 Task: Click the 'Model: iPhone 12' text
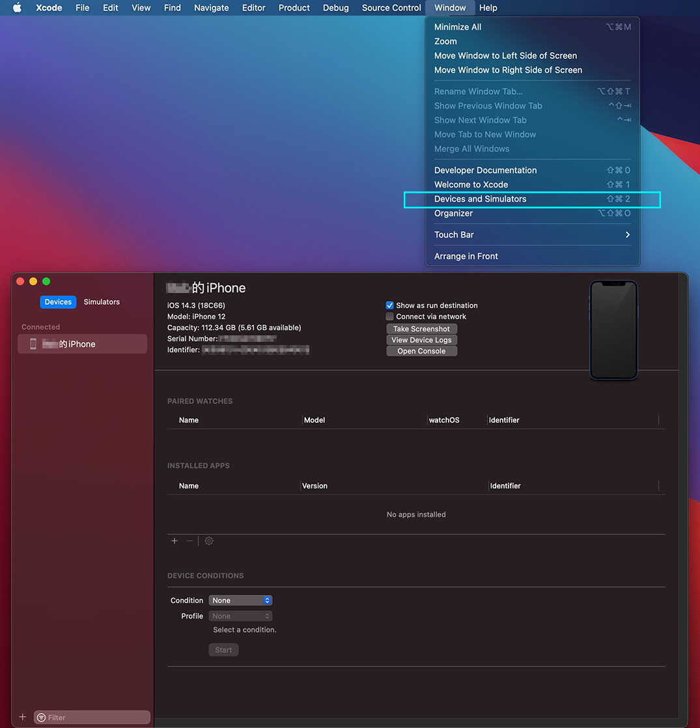197,316
